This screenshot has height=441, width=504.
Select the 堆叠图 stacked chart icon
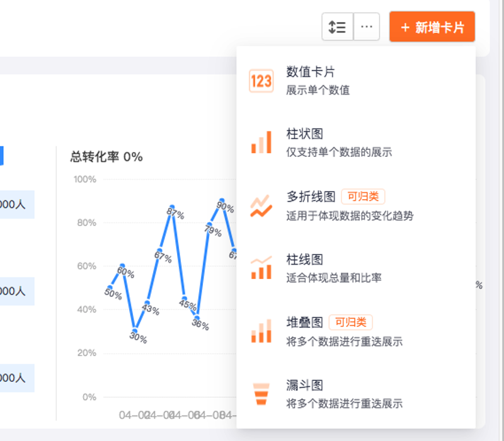click(x=261, y=331)
